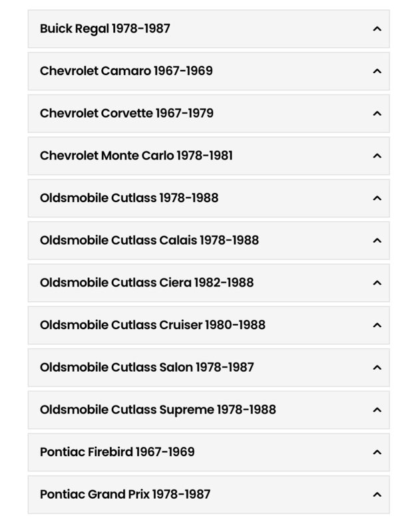This screenshot has height=532, width=418.
Task: Expand the Pontiac Firebird 1967-1969 section
Action: [208, 452]
